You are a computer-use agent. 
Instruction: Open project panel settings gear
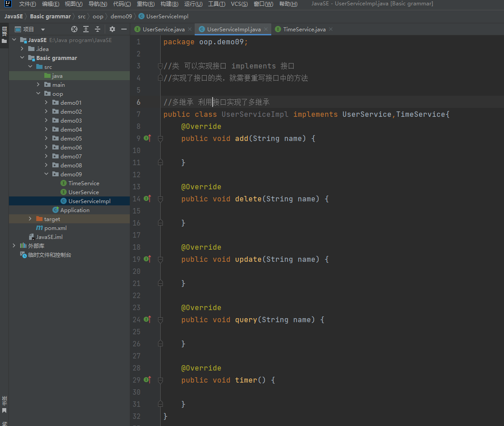click(112, 29)
